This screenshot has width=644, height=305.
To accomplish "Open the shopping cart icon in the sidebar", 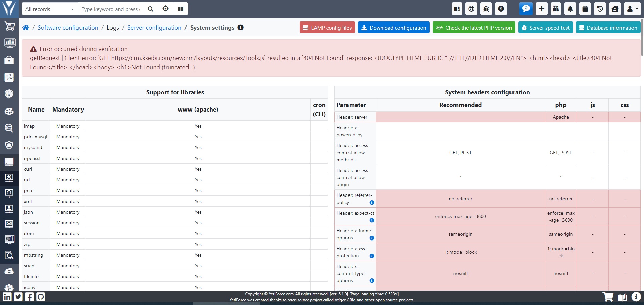I will click(x=9, y=26).
